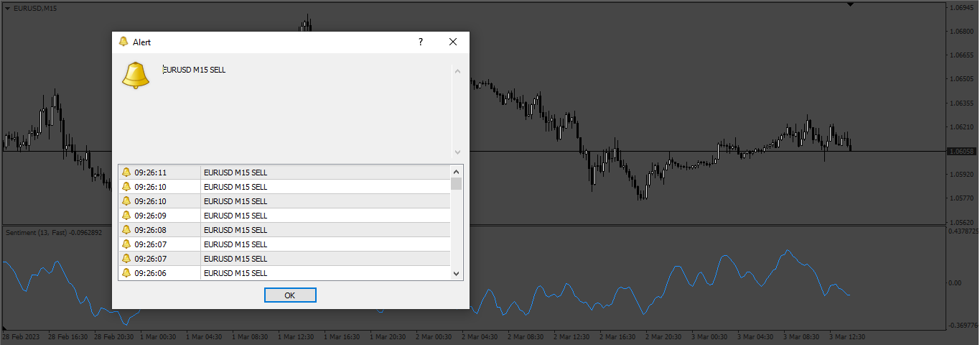Image resolution: width=980 pixels, height=345 pixels.
Task: Click the alert list scrollbar down arrow
Action: point(456,273)
